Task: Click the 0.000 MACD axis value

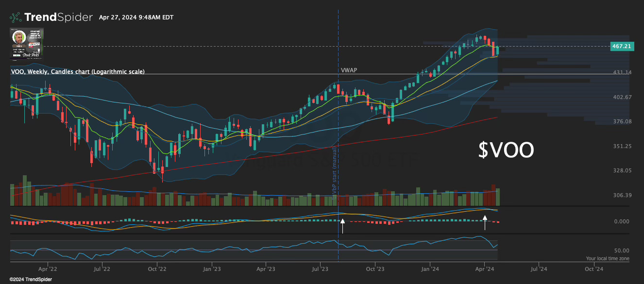Action: click(x=622, y=221)
